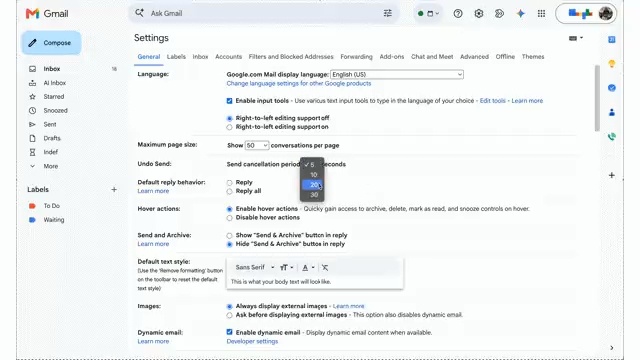Open Filters and Blocked Addresses tab
Viewport: 640px width, 360px height.
click(x=291, y=57)
